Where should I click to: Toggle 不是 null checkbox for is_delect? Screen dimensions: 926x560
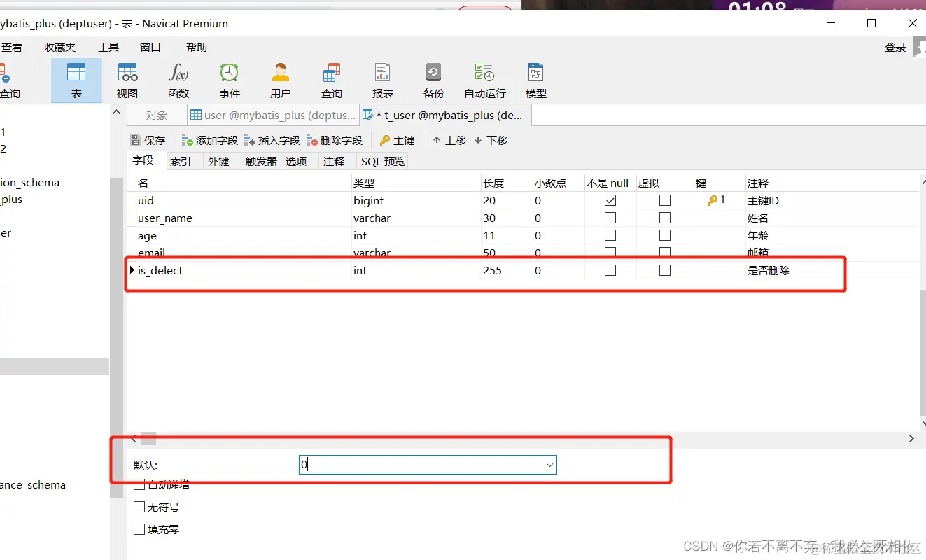pos(610,270)
